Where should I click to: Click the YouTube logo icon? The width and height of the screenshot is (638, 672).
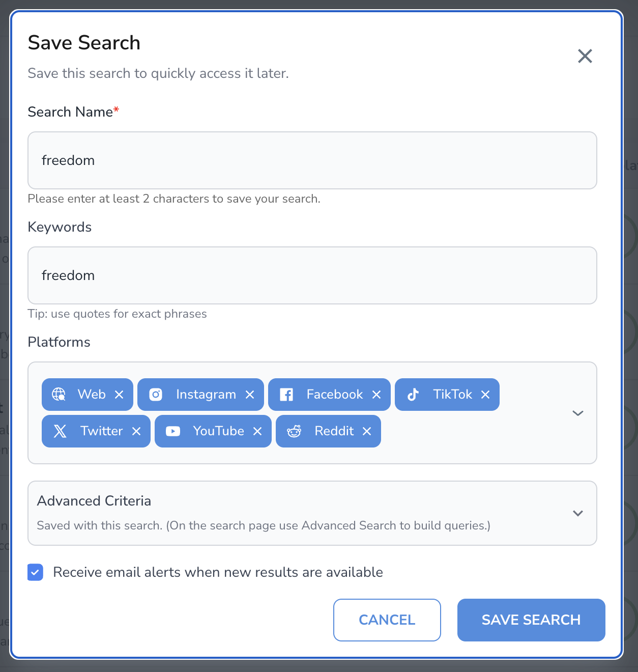(x=173, y=431)
